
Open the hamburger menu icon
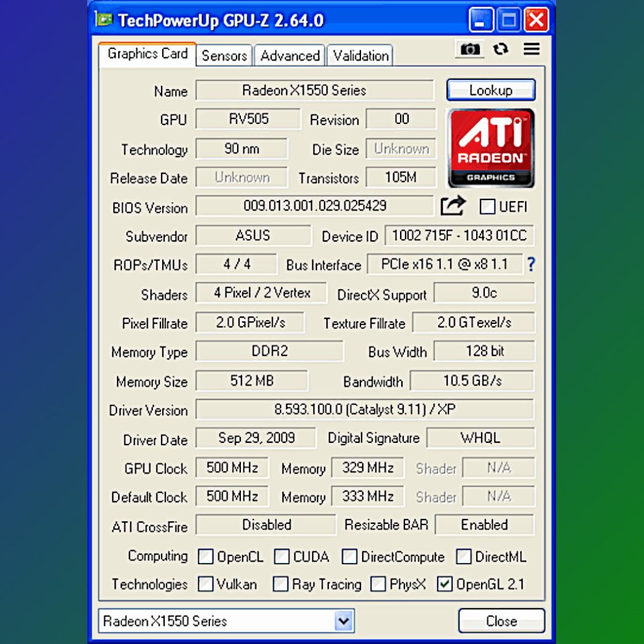(531, 49)
